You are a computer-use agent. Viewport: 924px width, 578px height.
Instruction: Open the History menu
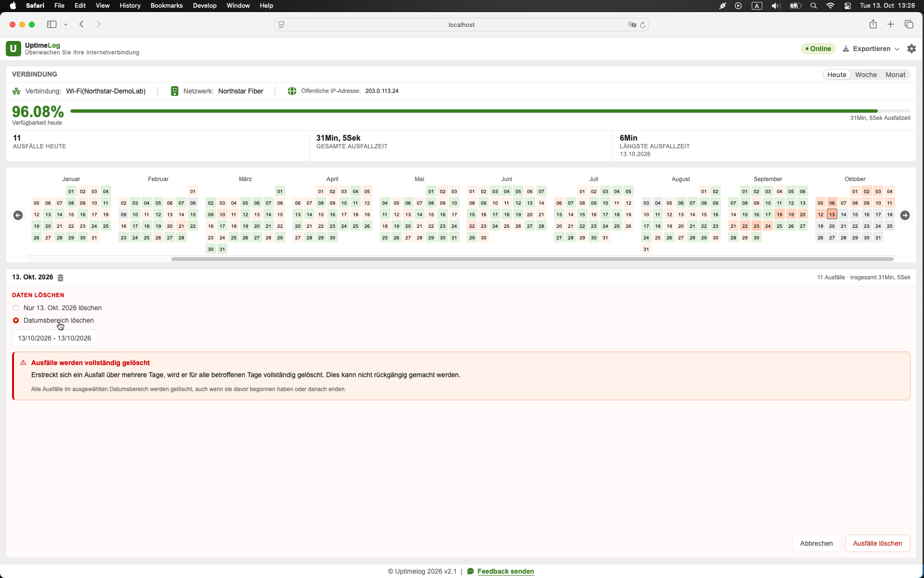point(130,6)
